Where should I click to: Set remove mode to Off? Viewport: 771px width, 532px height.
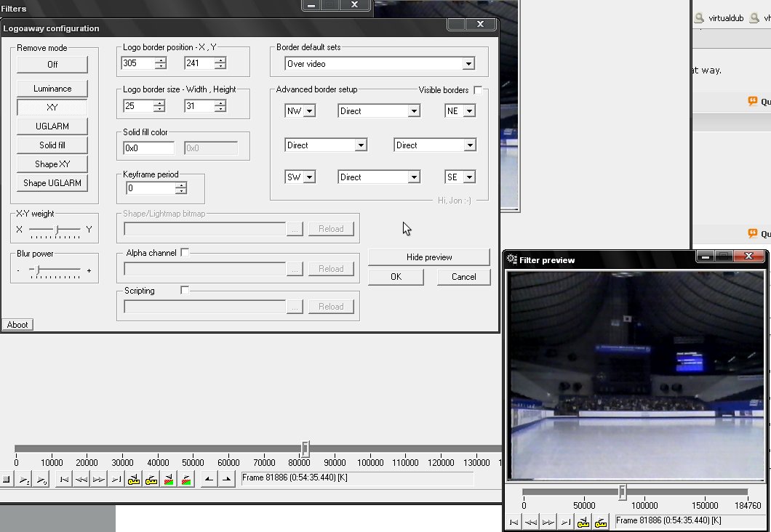(52, 65)
